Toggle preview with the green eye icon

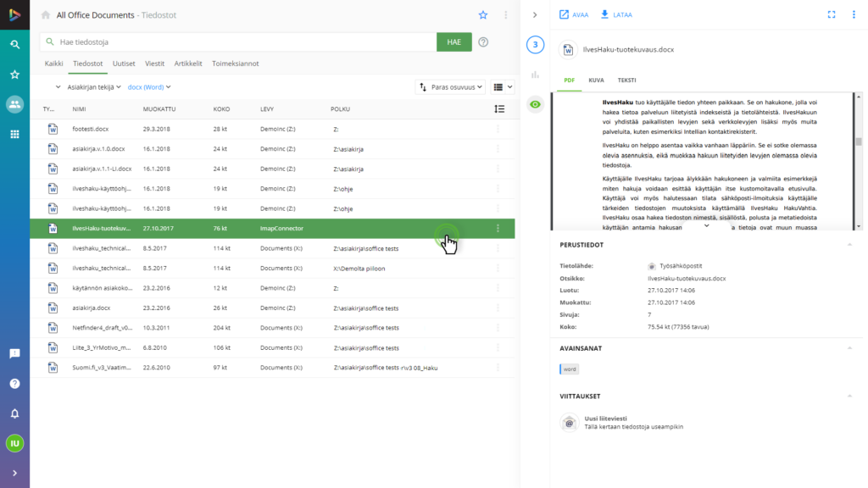535,104
